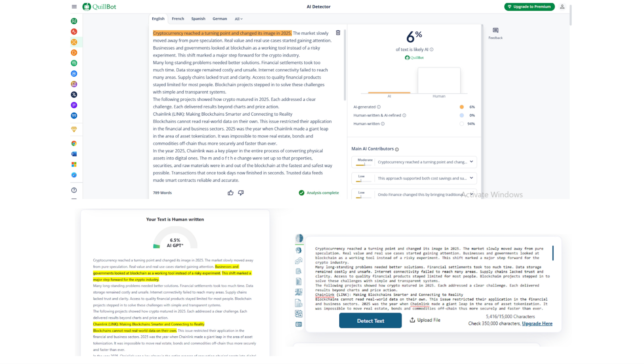
Task: Open Translator tool in sidebar
Action: (74, 95)
